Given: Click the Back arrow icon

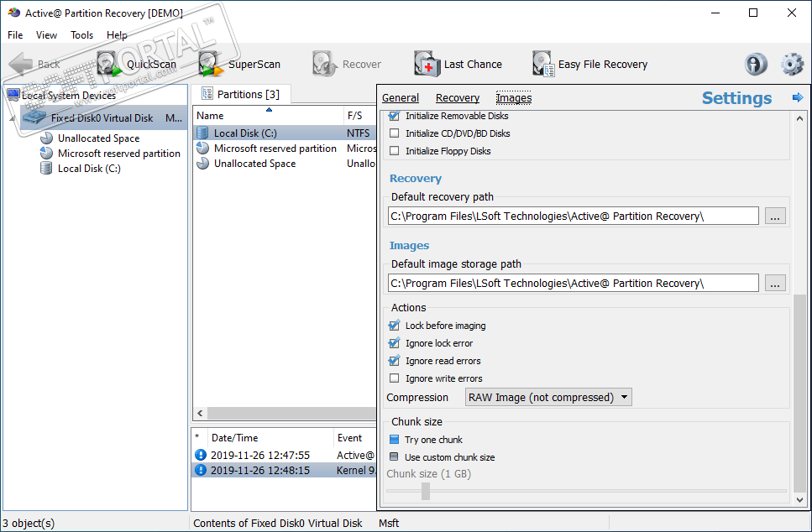Looking at the screenshot, I should coord(21,64).
